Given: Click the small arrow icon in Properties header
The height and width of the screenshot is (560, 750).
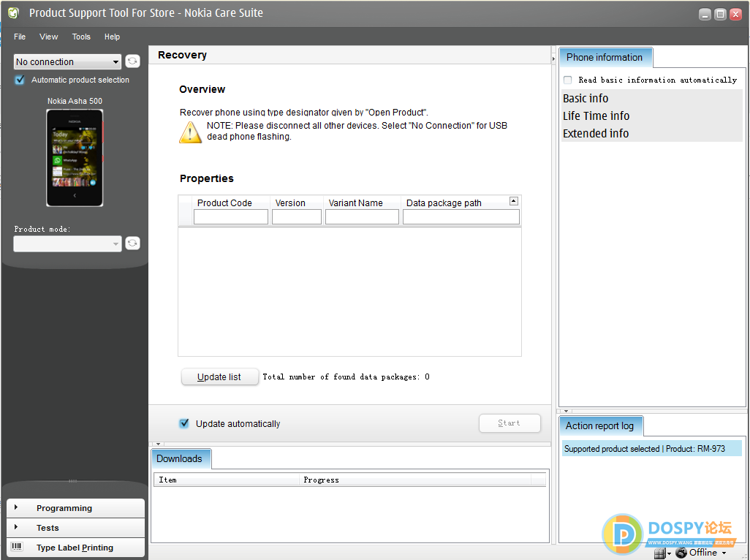Looking at the screenshot, I should click(513, 201).
